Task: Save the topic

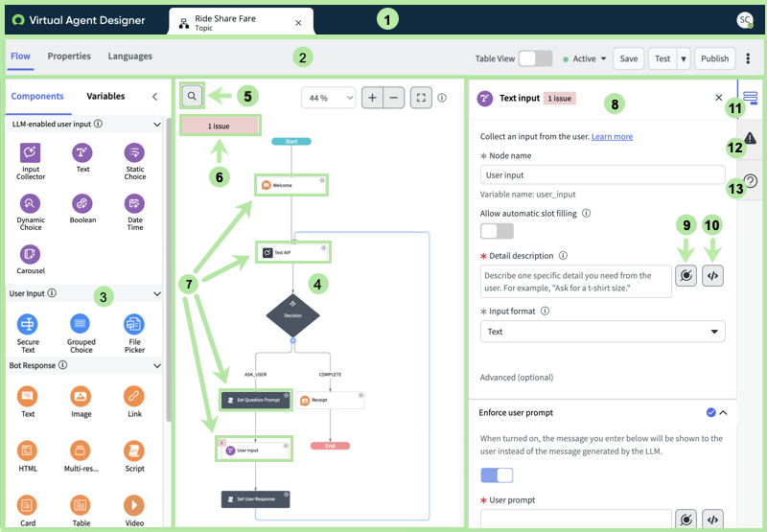Action: [x=629, y=58]
